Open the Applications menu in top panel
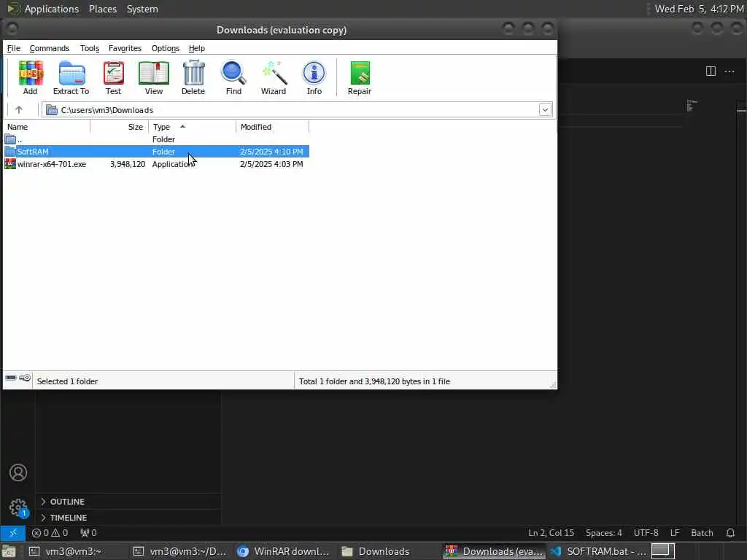Viewport: 747px width, 560px height. tap(52, 9)
